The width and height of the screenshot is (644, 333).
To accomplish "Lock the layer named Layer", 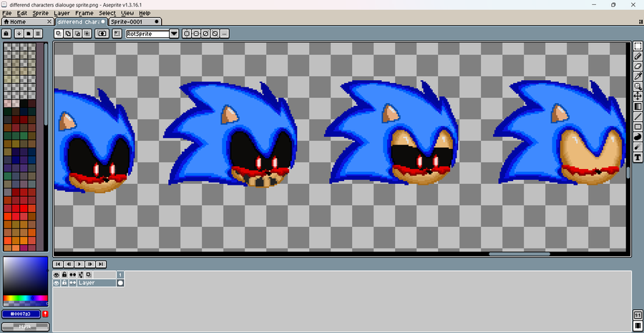I will pyautogui.click(x=64, y=283).
